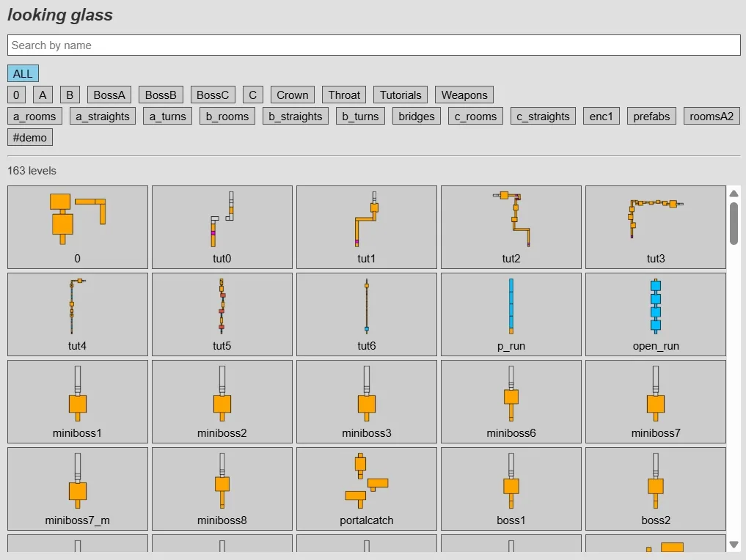The width and height of the screenshot is (746, 560).
Task: Select the tut3 level card
Action: tap(656, 227)
